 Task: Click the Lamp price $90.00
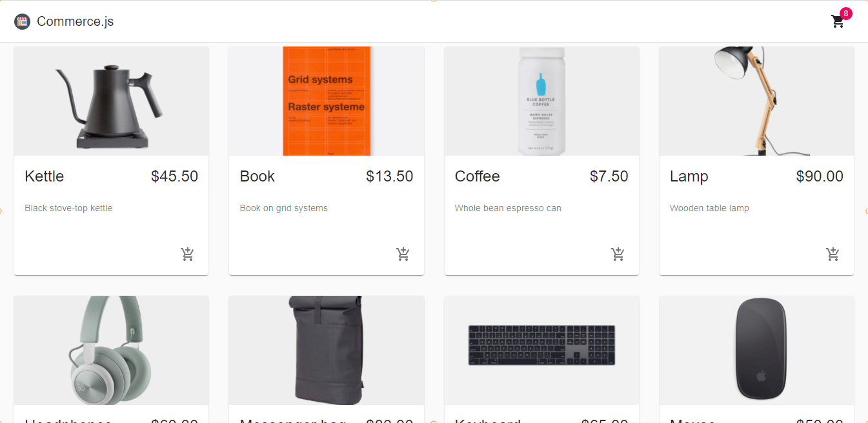point(820,176)
